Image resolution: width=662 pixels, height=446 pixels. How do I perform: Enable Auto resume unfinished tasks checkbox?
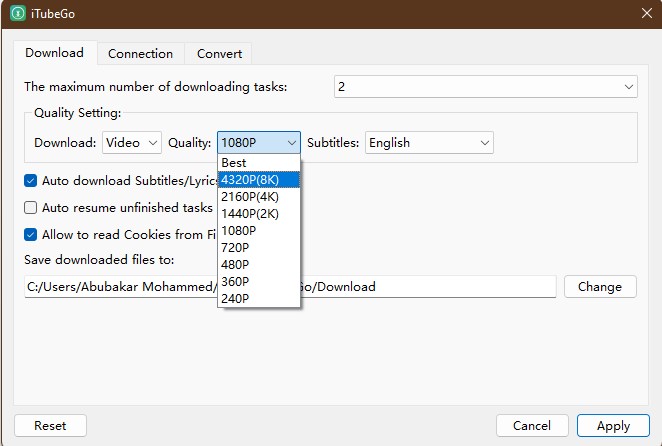(30, 208)
